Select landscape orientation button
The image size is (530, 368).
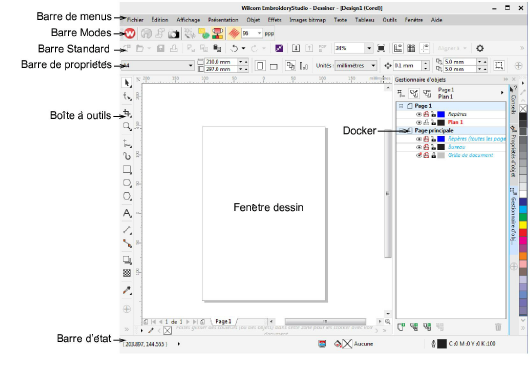274,66
